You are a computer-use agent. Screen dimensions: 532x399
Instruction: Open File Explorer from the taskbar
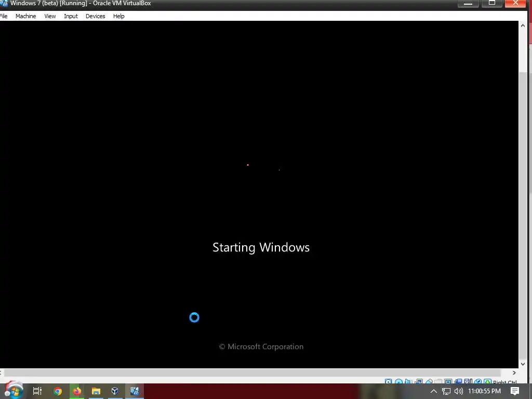[96, 391]
